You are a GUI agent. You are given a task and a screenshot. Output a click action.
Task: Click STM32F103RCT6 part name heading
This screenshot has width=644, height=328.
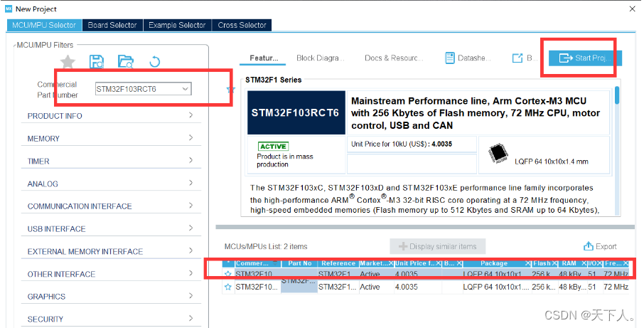tap(295, 112)
